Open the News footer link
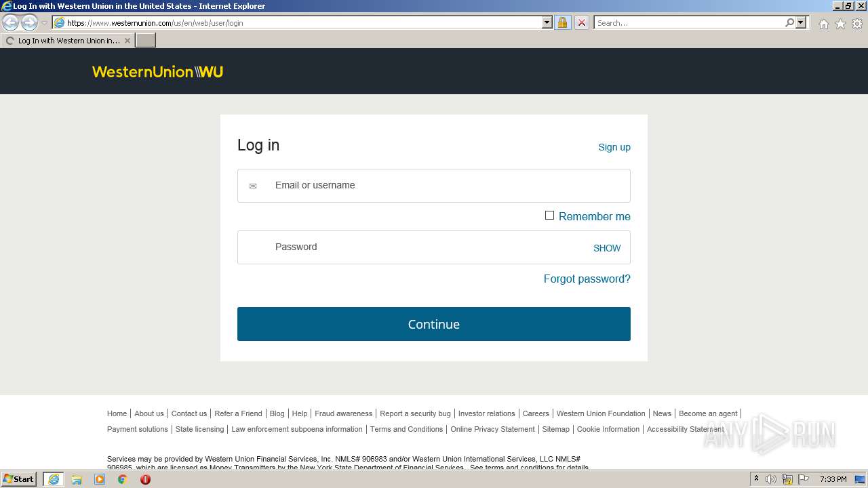The height and width of the screenshot is (488, 868). point(662,413)
